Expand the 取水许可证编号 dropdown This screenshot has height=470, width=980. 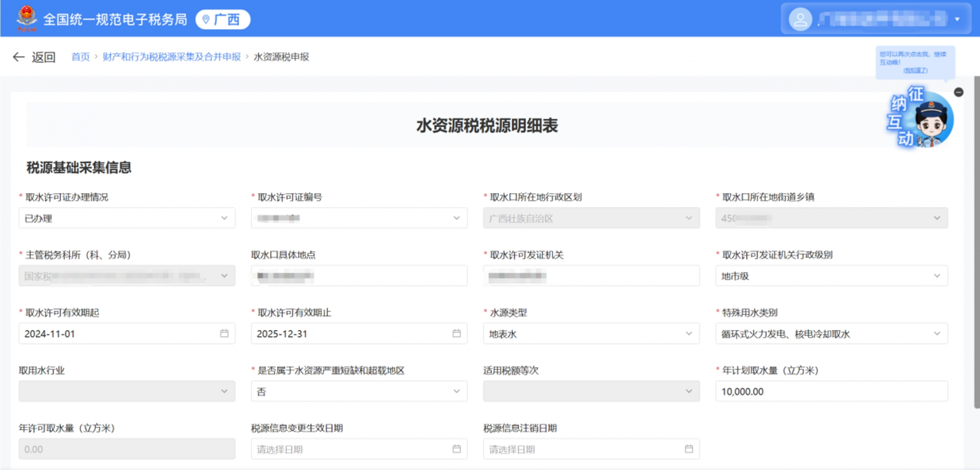456,218
